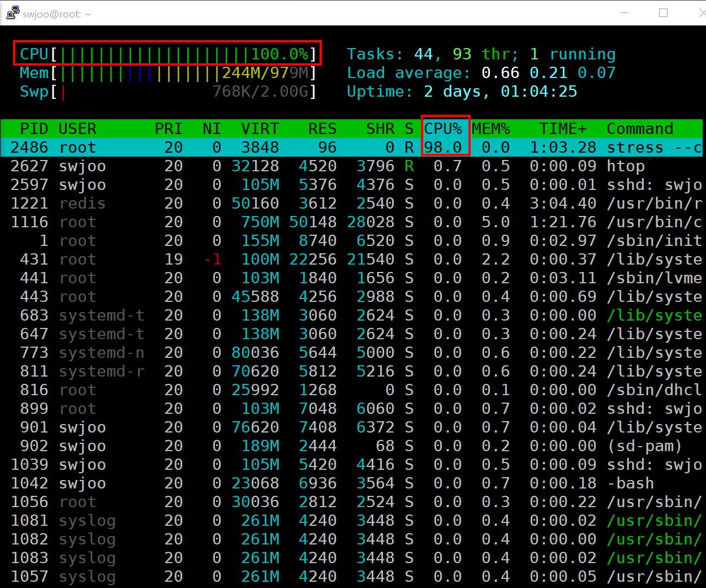Select the htop process row PID 2627
The image size is (706, 588).
pyautogui.click(x=351, y=166)
